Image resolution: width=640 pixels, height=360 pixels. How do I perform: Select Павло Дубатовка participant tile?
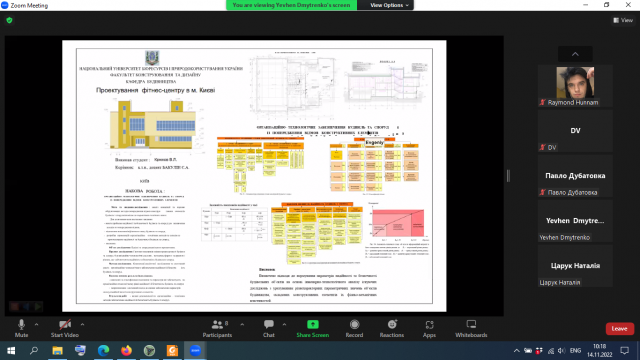[x=575, y=176]
